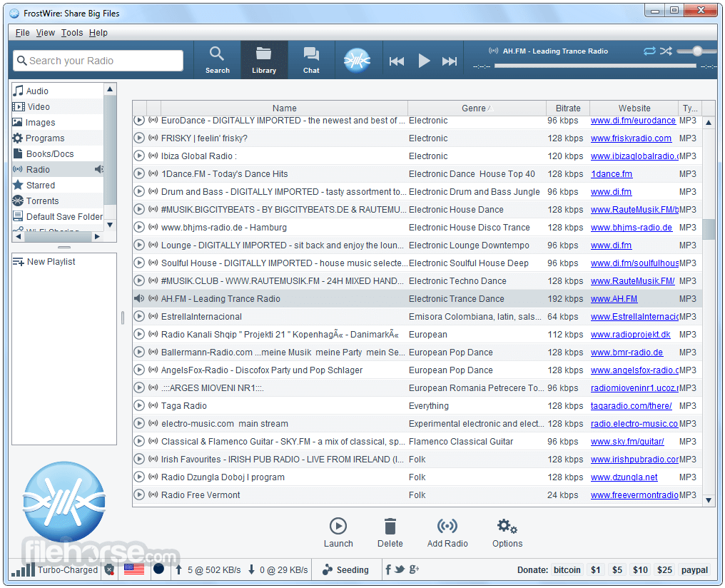The width and height of the screenshot is (725, 588).
Task: Click speaker icon on AH.FM row
Action: [x=138, y=298]
